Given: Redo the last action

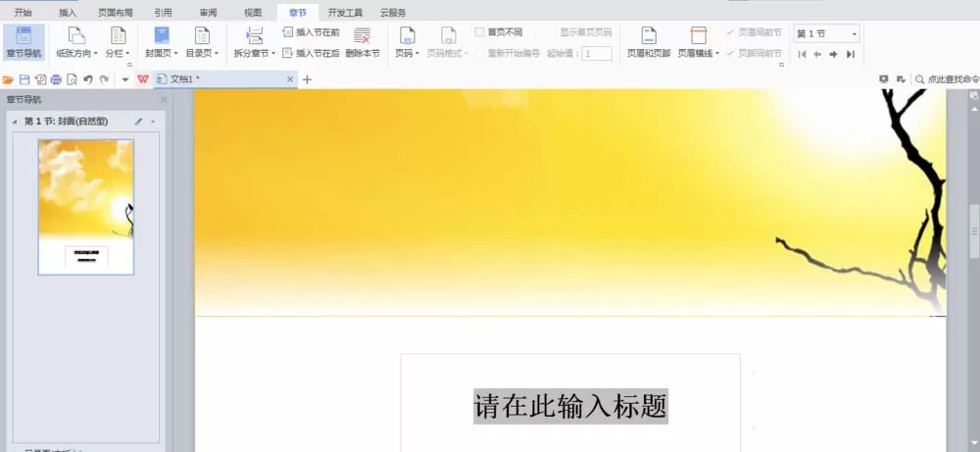Looking at the screenshot, I should click(x=105, y=79).
